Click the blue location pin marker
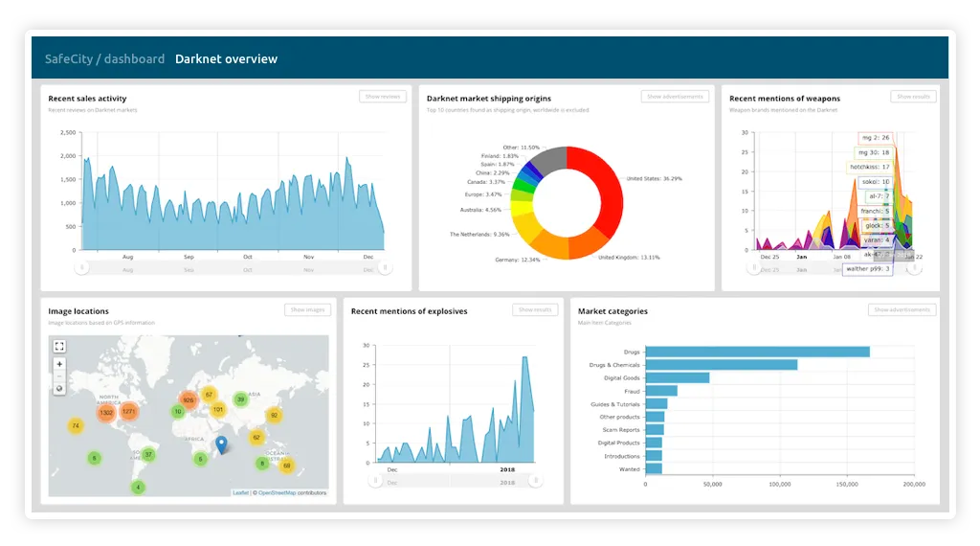Image resolution: width=980 pixels, height=546 pixels. (221, 444)
